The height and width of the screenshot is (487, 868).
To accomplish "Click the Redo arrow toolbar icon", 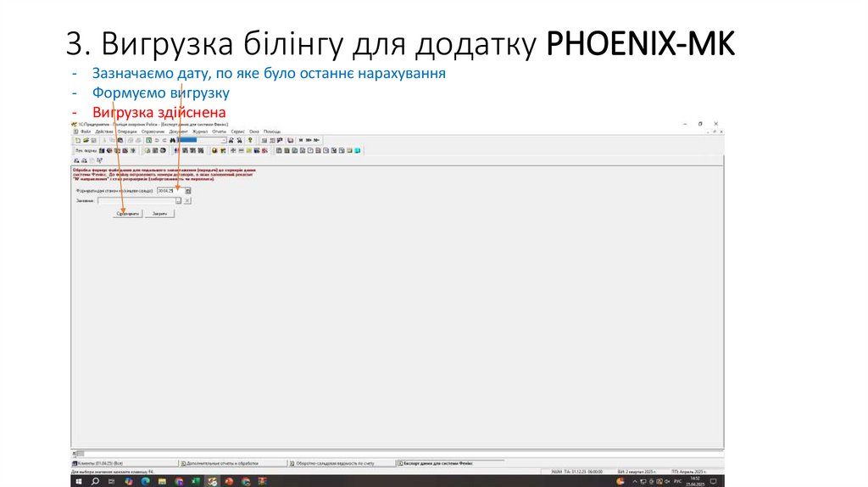I will [164, 140].
